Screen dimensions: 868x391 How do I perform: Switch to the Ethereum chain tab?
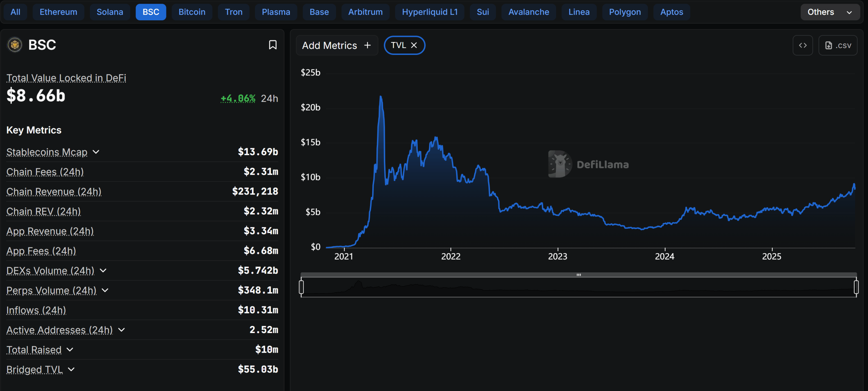58,12
